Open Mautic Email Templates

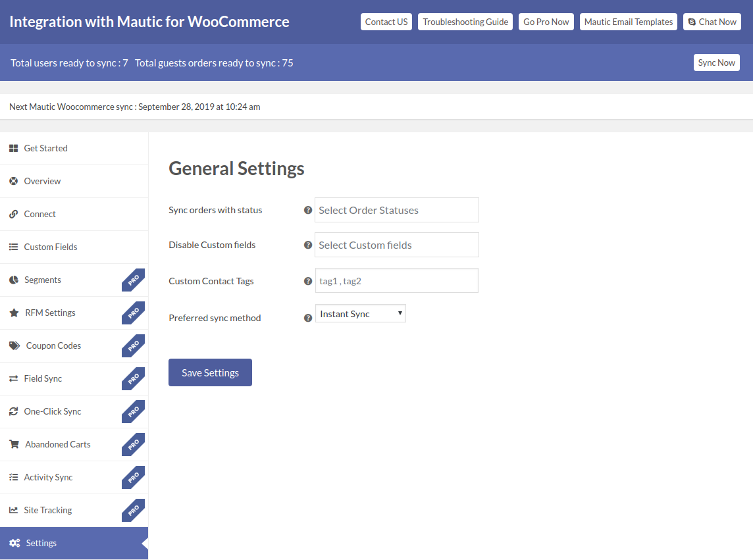tap(629, 22)
